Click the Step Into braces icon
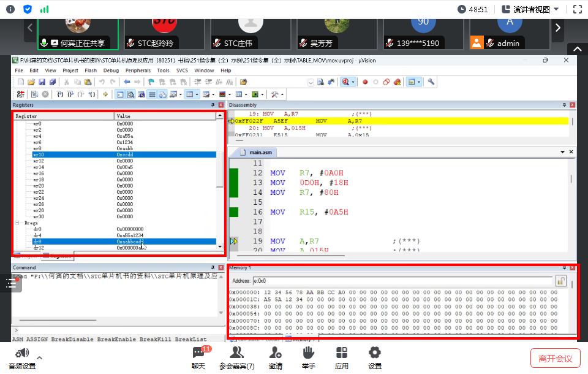The width and height of the screenshot is (588, 374). (59, 94)
